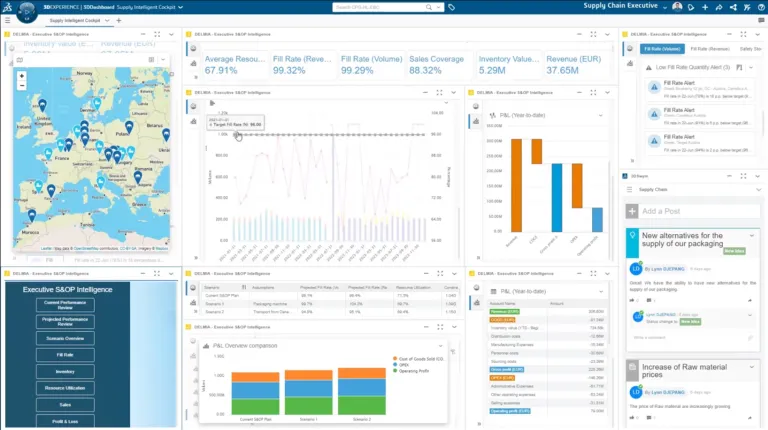
Task: Open the Sales button
Action: click(65, 405)
